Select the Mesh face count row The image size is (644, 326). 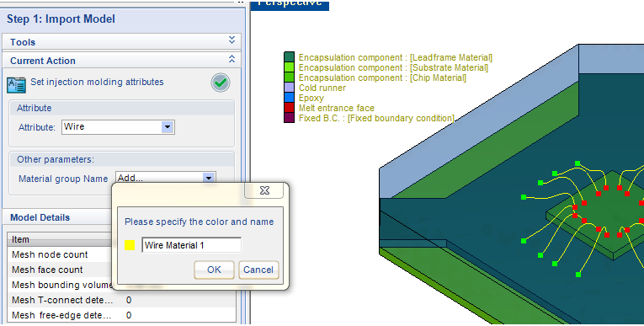[60, 270]
